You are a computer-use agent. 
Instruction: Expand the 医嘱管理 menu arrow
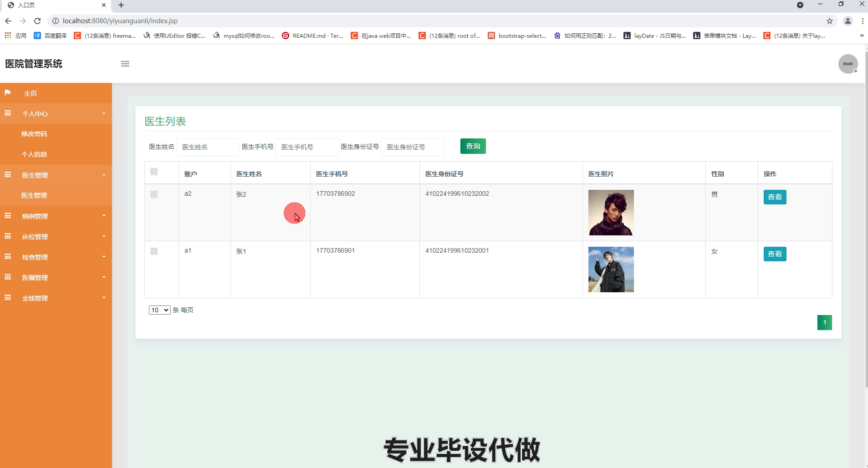[x=104, y=277]
